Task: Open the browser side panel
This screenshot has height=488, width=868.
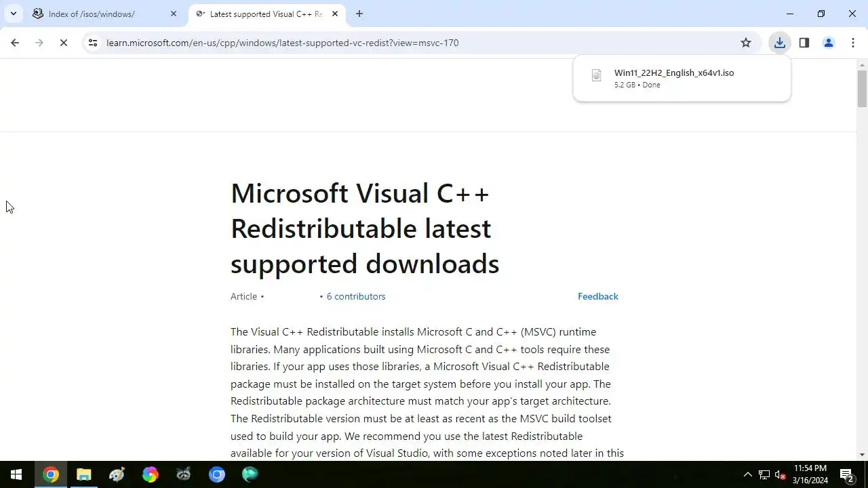Action: (x=804, y=43)
